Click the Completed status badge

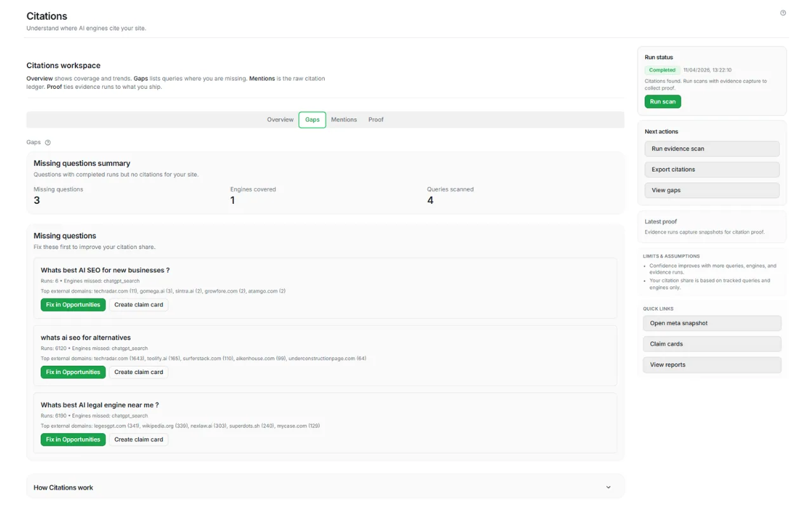click(662, 70)
